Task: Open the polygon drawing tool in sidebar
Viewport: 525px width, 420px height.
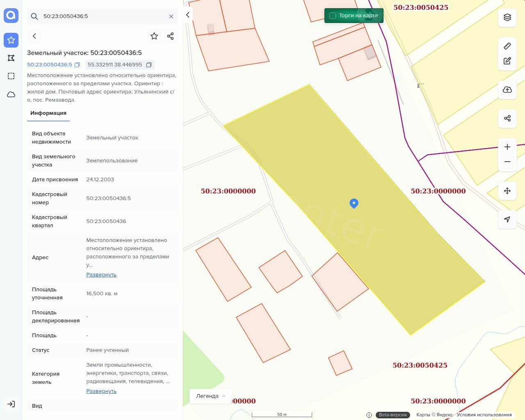Action: click(x=11, y=58)
